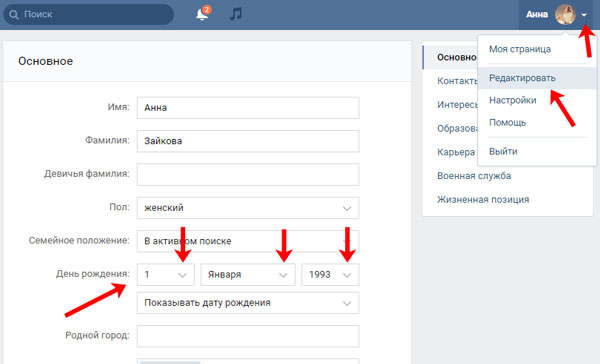The width and height of the screenshot is (600, 364).
Task: Click Anna's profile avatar thumbnail
Action: click(565, 15)
